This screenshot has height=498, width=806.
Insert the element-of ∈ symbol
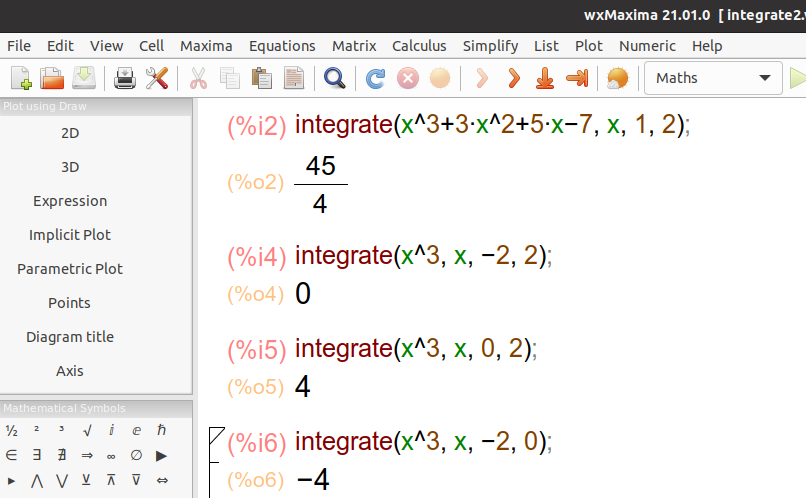tap(11, 455)
